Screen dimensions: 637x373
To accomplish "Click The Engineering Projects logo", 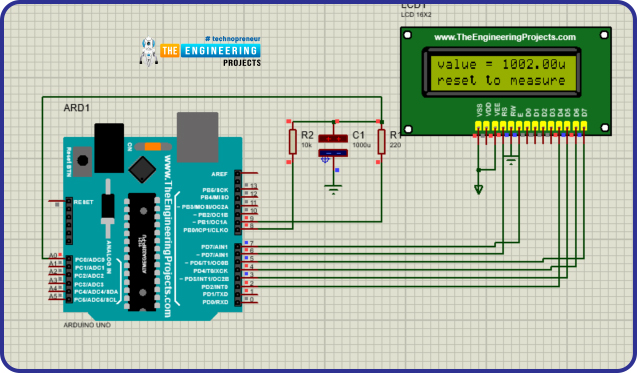I will tap(200, 52).
